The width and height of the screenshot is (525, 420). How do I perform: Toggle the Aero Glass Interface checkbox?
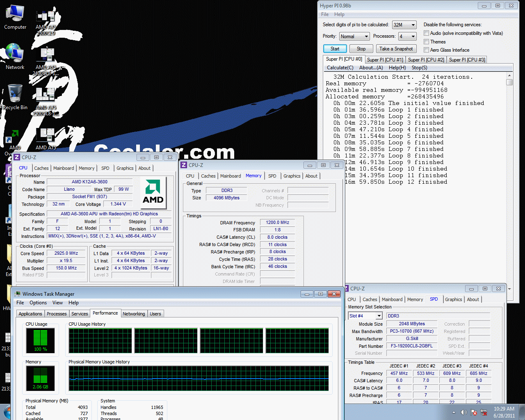click(426, 50)
